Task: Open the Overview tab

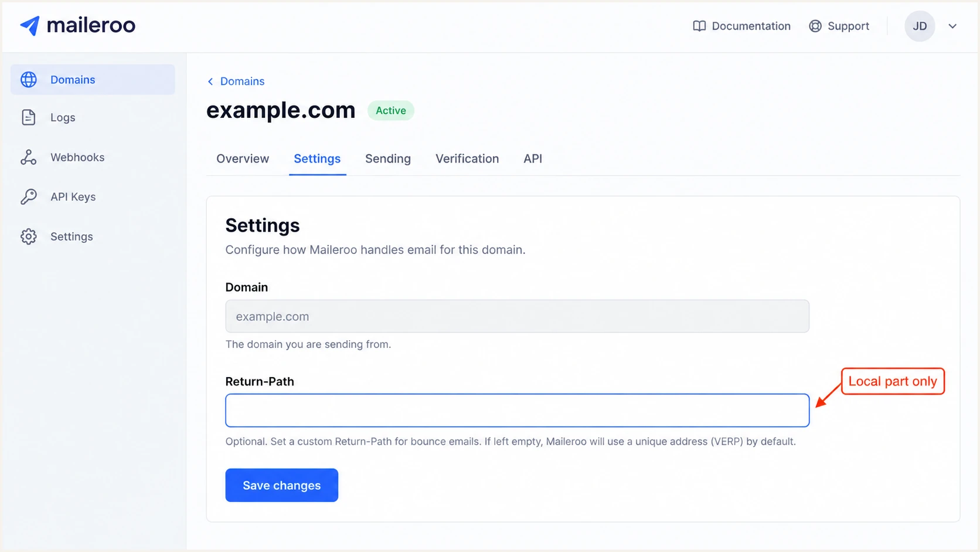Action: click(x=243, y=159)
